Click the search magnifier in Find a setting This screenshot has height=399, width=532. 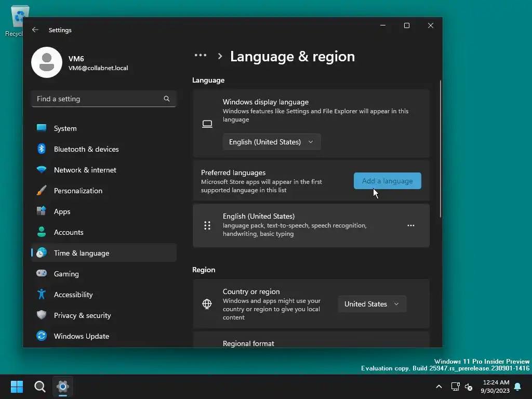pos(167,99)
